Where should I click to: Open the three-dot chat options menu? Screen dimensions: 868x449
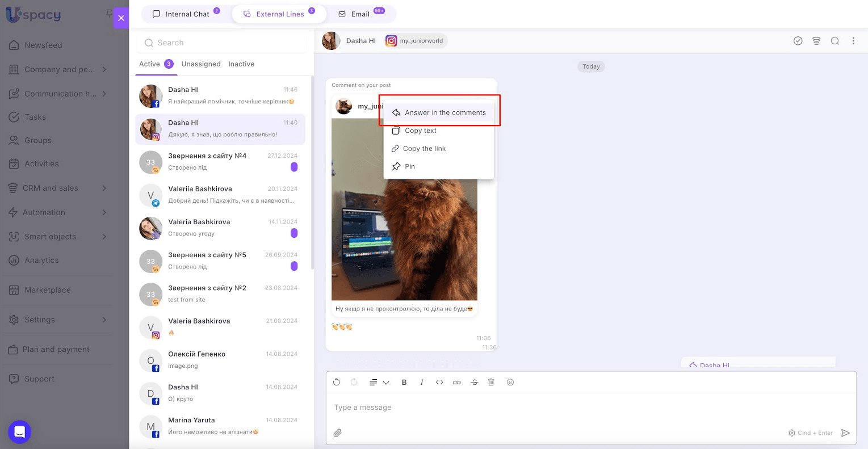click(853, 41)
